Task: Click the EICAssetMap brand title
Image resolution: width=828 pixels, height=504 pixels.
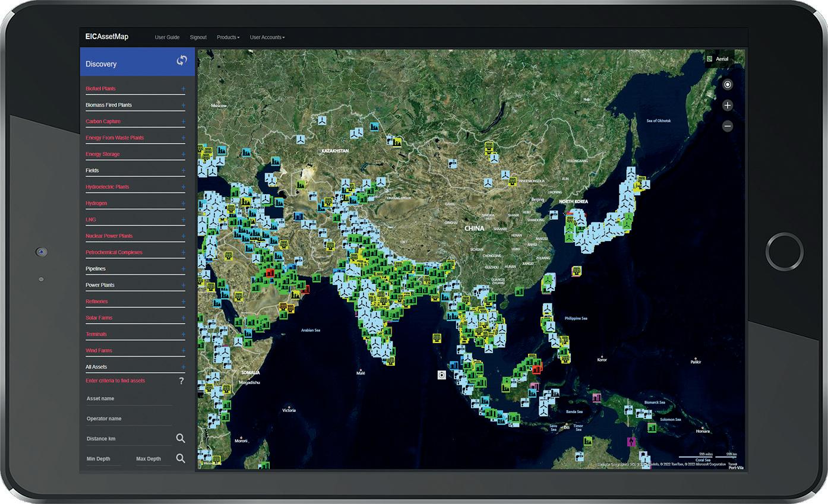Action: [x=107, y=37]
